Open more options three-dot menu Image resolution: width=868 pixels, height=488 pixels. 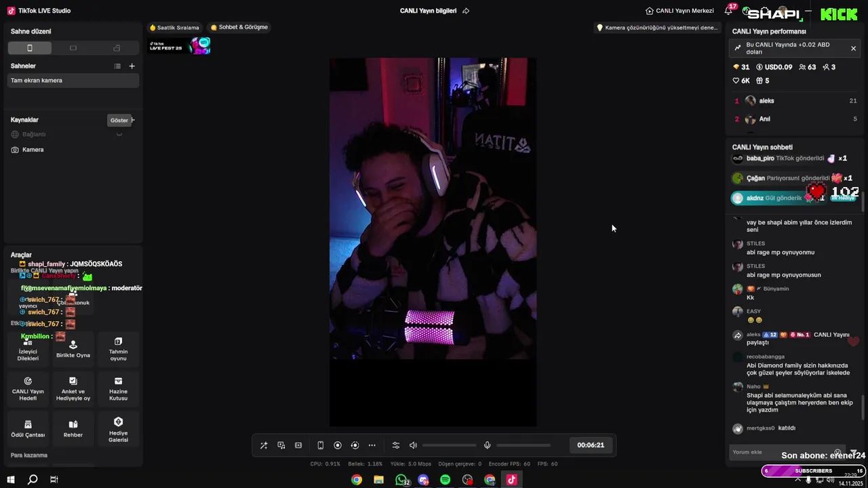(372, 445)
